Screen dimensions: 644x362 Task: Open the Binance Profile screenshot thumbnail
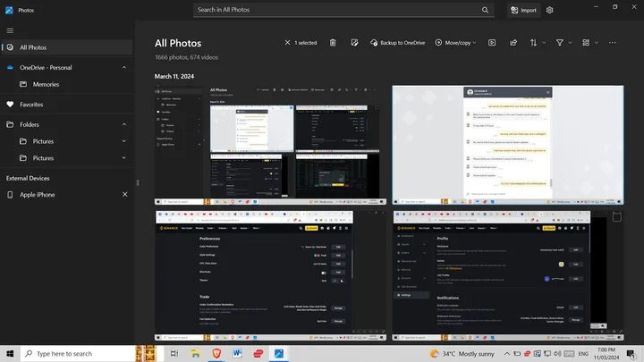pyautogui.click(x=508, y=275)
